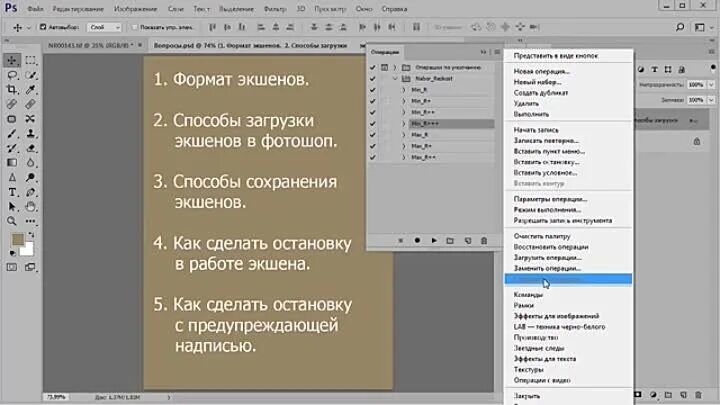720x405 pixels.
Task: Select the Rectangular Marquee tool
Action: [30, 60]
